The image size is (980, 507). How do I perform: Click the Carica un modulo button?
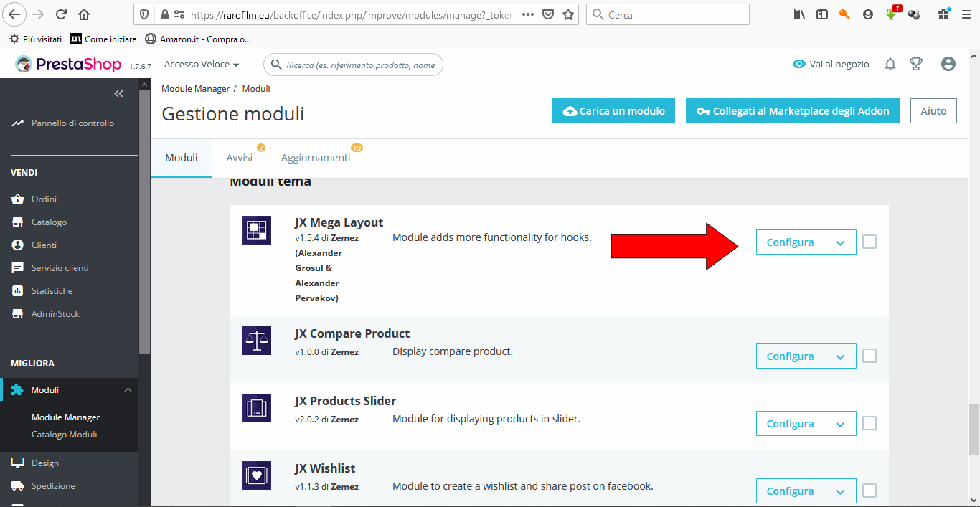pyautogui.click(x=613, y=111)
